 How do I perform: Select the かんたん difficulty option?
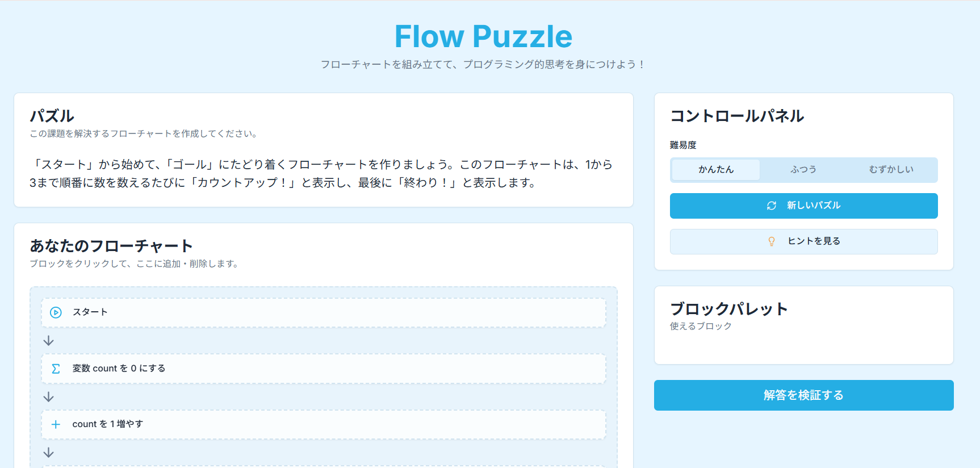(715, 169)
